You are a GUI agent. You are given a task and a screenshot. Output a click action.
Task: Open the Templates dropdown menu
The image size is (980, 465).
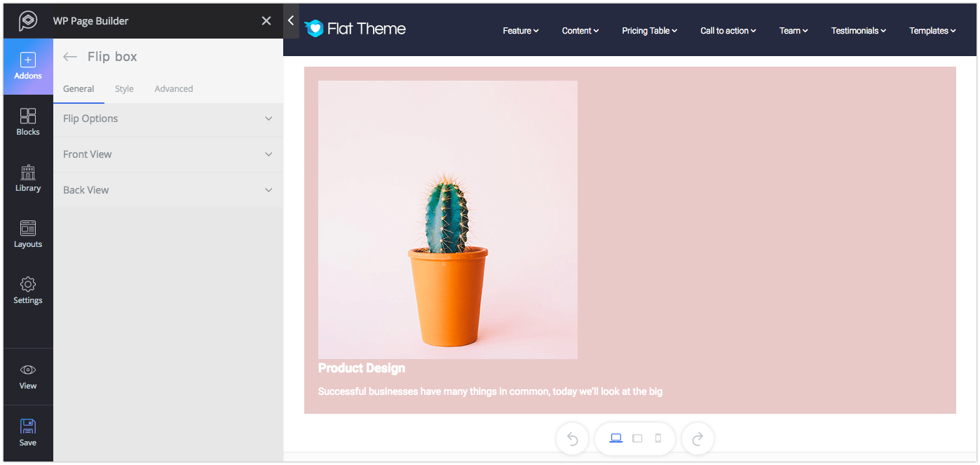click(932, 31)
